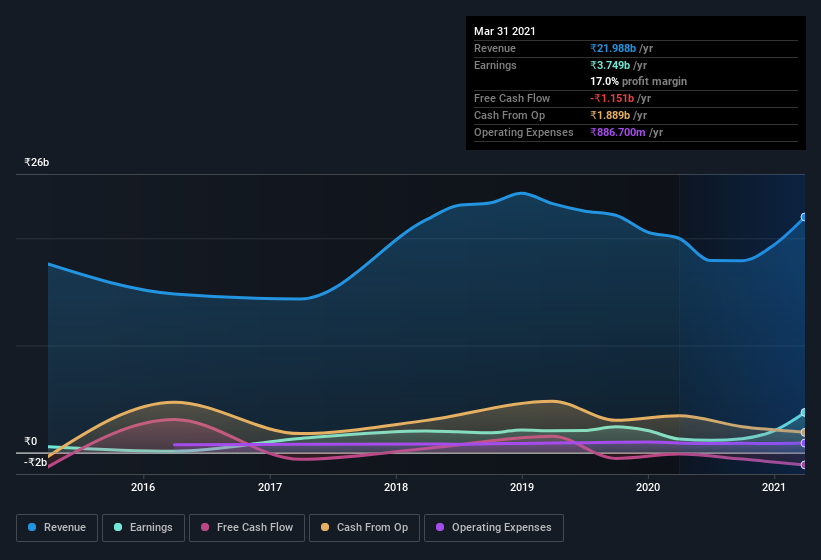Click the ₹886.700m operating expenses value
The width and height of the screenshot is (821, 560).
(618, 132)
